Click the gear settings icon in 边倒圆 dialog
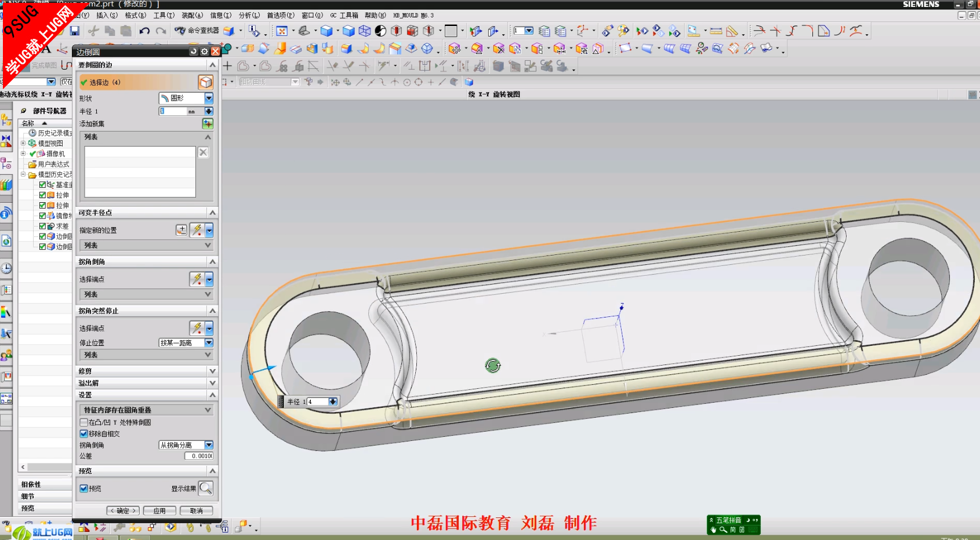Viewport: 980px width, 540px height. pyautogui.click(x=204, y=52)
